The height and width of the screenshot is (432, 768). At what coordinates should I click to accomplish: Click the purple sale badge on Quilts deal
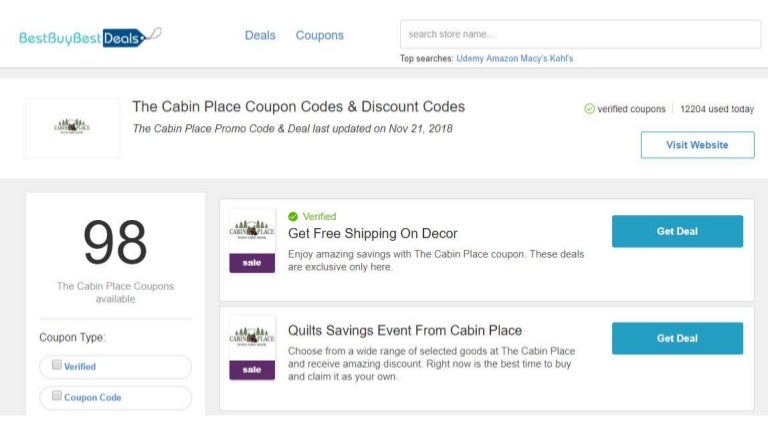252,370
